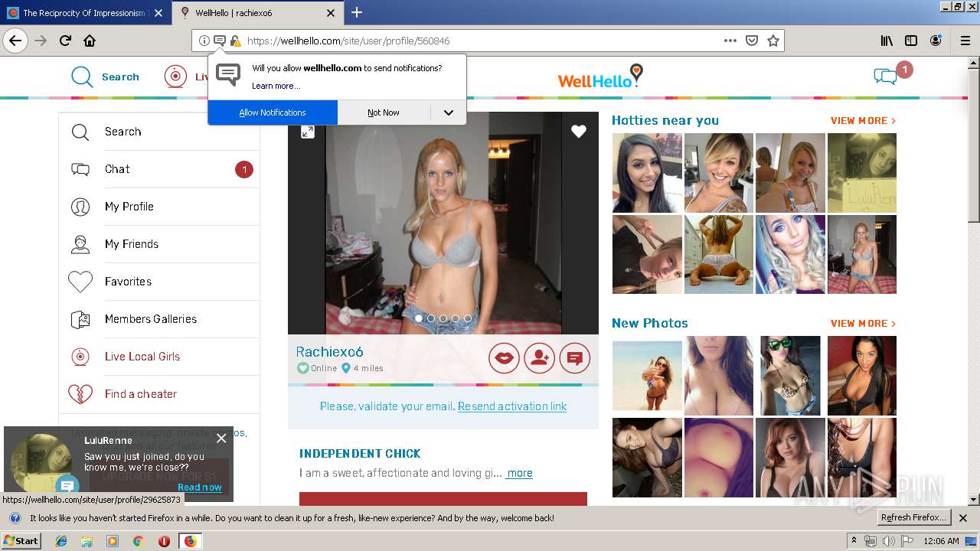980x551 pixels.
Task: Click Read now in LuluRenne popup
Action: click(x=200, y=487)
